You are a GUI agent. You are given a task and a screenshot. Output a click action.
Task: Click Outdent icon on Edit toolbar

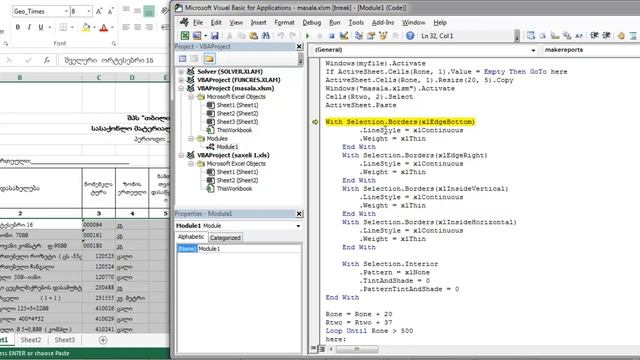(607, 36)
